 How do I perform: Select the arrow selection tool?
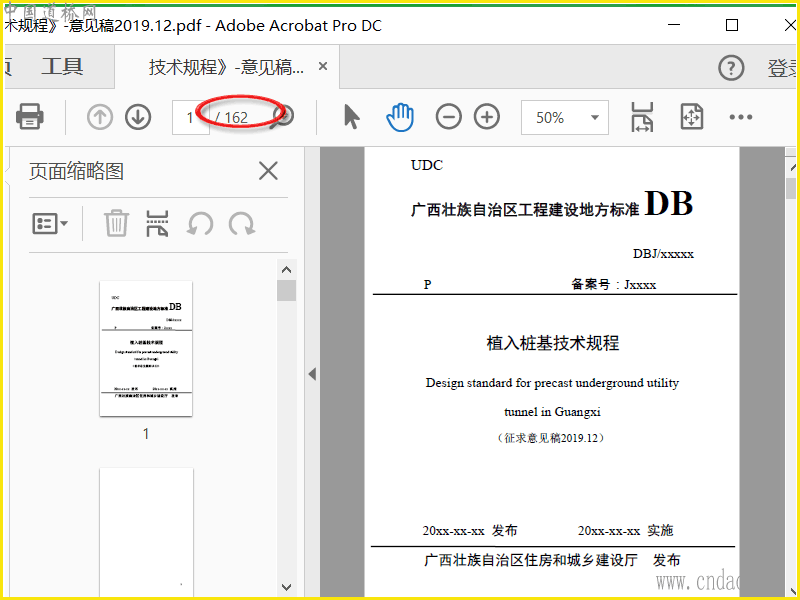(x=352, y=117)
